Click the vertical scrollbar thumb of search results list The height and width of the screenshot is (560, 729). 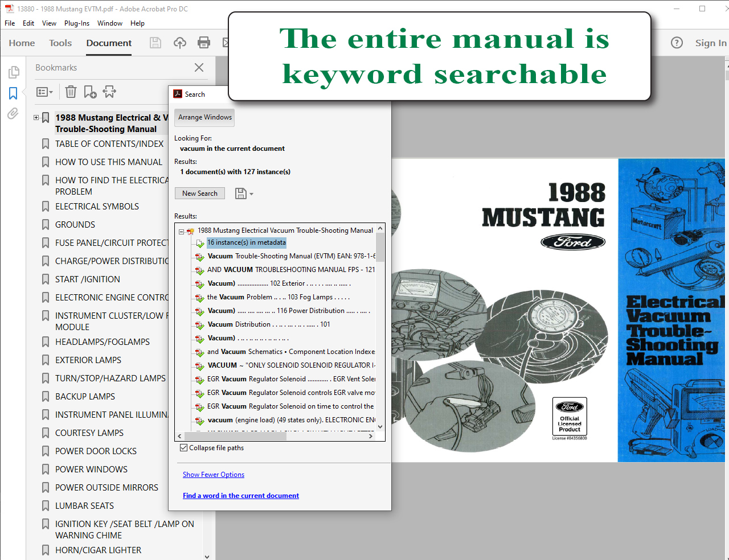pyautogui.click(x=380, y=246)
